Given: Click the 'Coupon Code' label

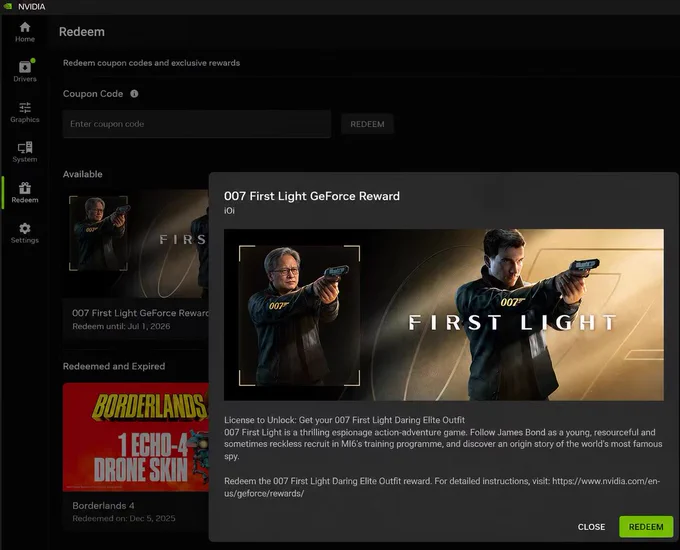Looking at the screenshot, I should (x=93, y=94).
